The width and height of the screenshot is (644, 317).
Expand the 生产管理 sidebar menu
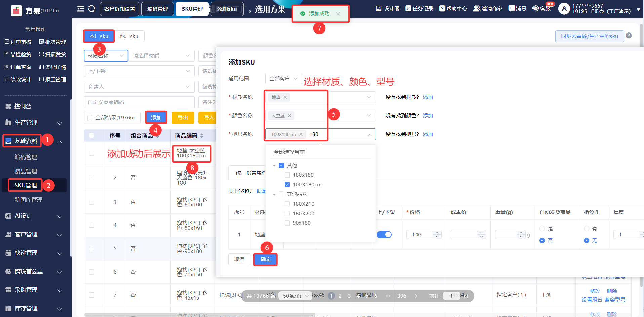(x=34, y=123)
